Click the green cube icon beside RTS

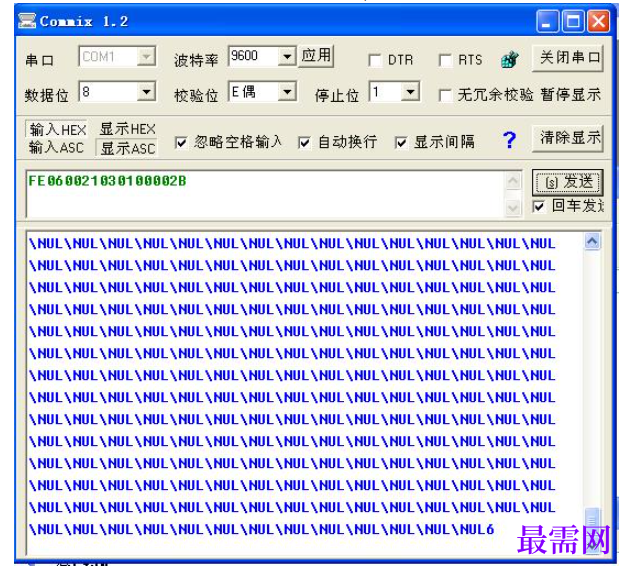click(509, 60)
